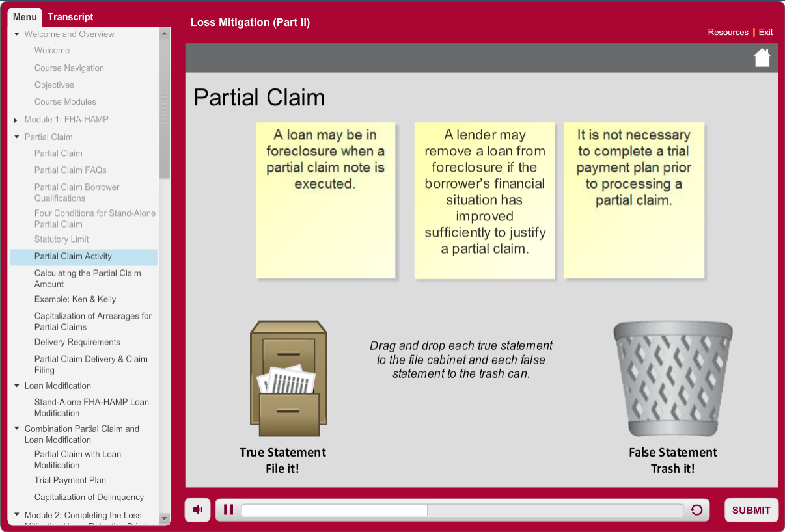Collapse the Welcome and Overview section

click(17, 34)
